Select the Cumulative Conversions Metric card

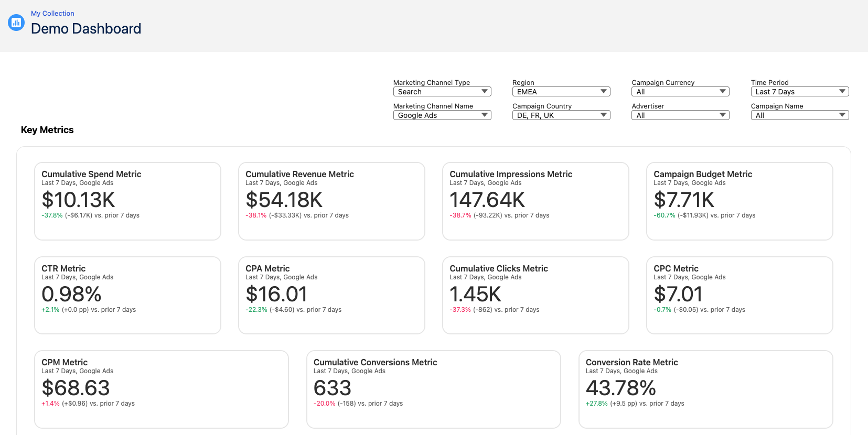coord(433,389)
